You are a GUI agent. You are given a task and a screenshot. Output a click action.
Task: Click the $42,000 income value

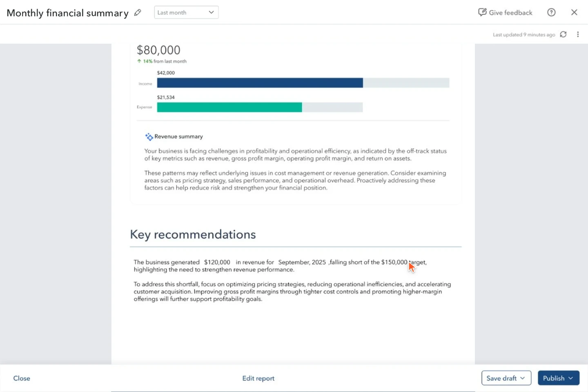pos(166,73)
